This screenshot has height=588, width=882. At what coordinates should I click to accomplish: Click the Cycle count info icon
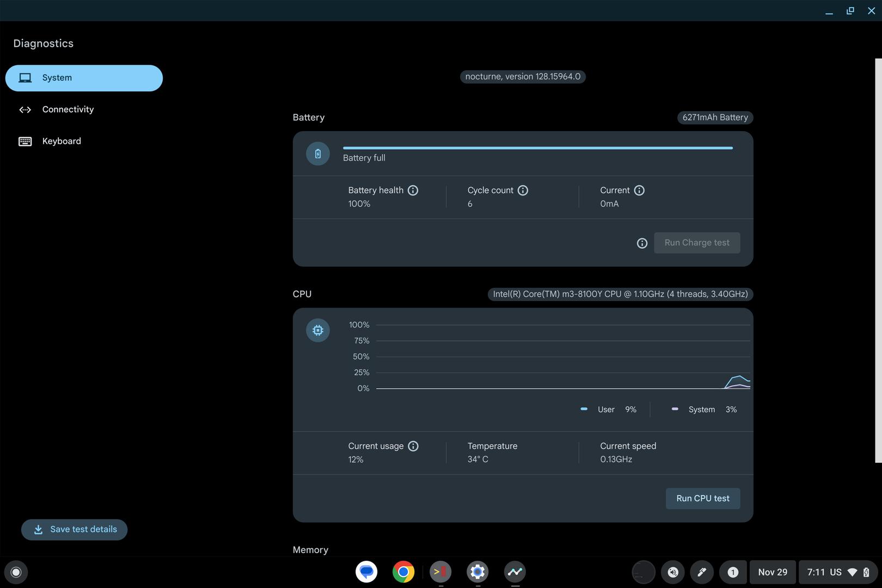523,191
